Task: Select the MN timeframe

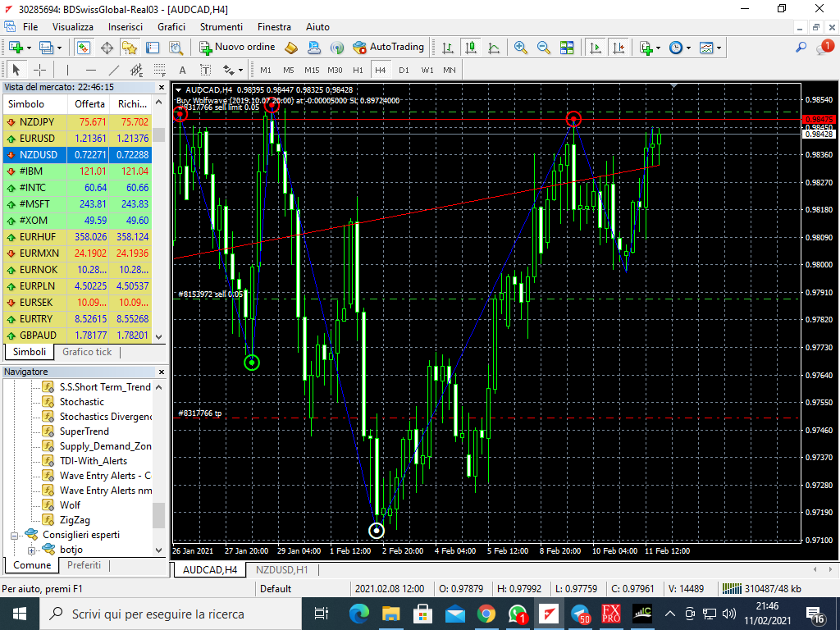Action: click(450, 70)
